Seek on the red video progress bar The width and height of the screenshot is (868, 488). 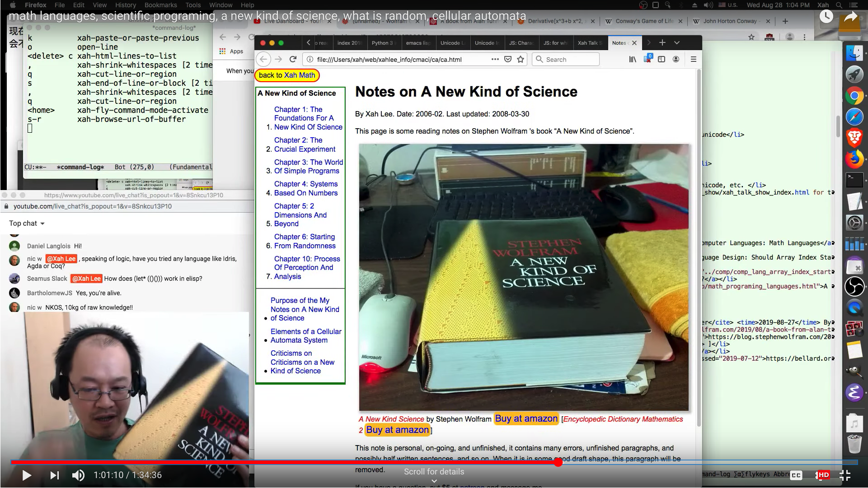pos(285,462)
